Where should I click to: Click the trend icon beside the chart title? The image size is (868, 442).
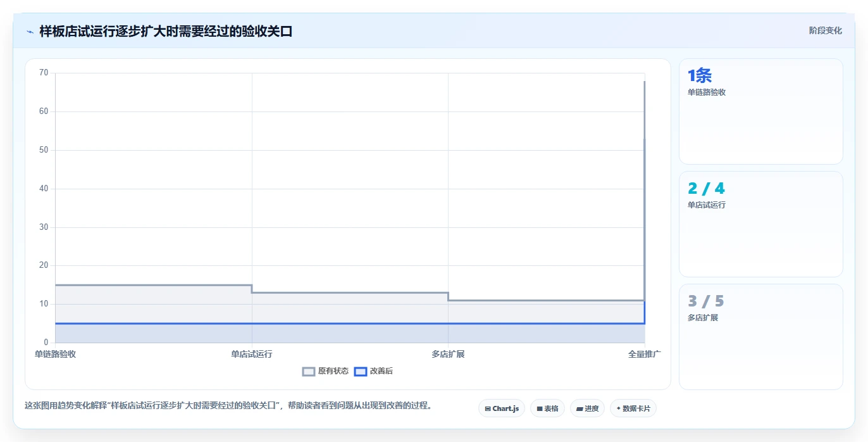pyautogui.click(x=30, y=31)
